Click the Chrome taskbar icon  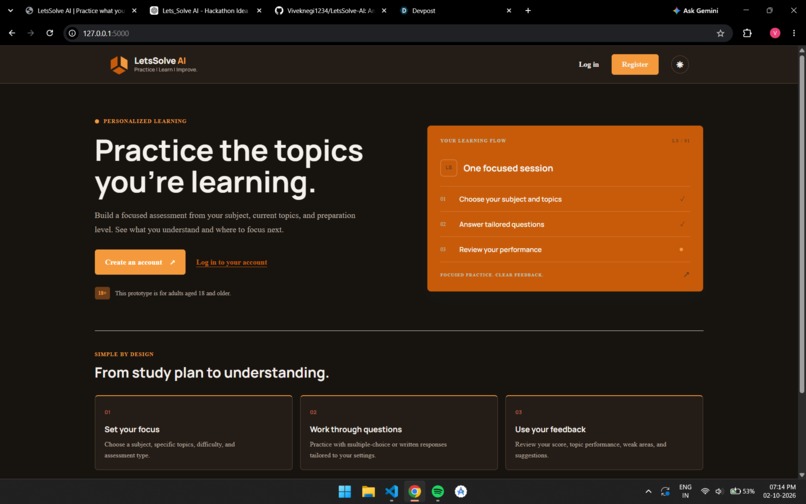(x=414, y=492)
